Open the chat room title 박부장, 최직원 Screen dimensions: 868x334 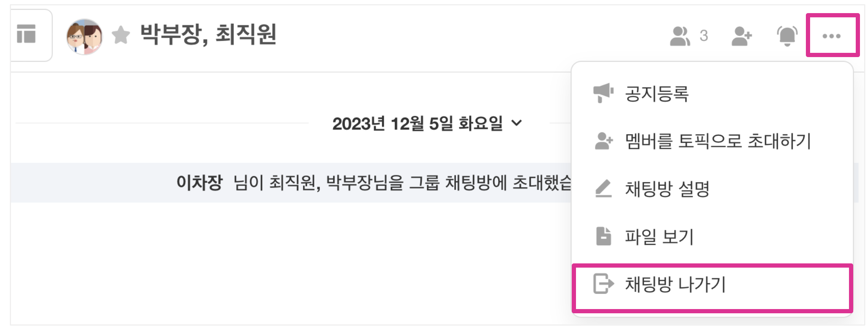pos(208,35)
